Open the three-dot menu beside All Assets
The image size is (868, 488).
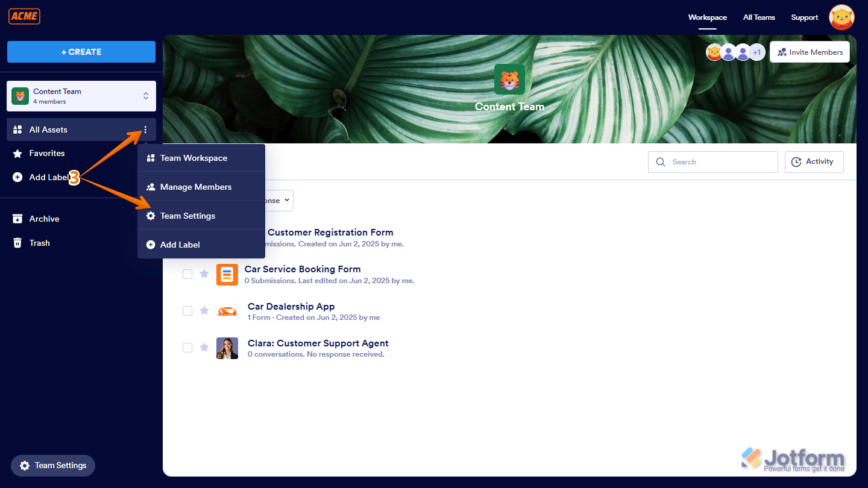145,130
